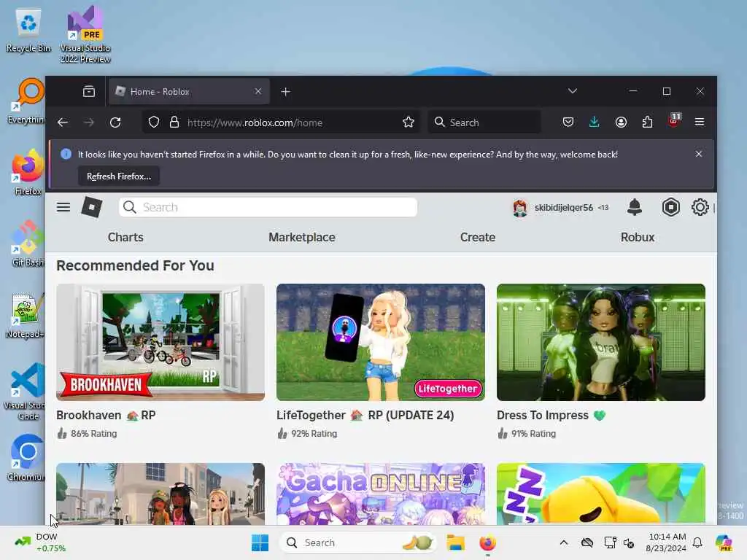Click the red extension badge icon
This screenshot has width=747, height=560.
pyautogui.click(x=675, y=120)
